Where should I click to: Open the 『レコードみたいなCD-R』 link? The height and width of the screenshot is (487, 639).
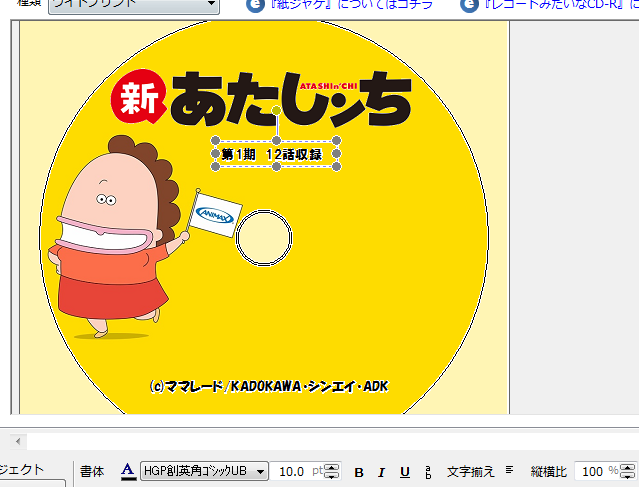(x=562, y=5)
